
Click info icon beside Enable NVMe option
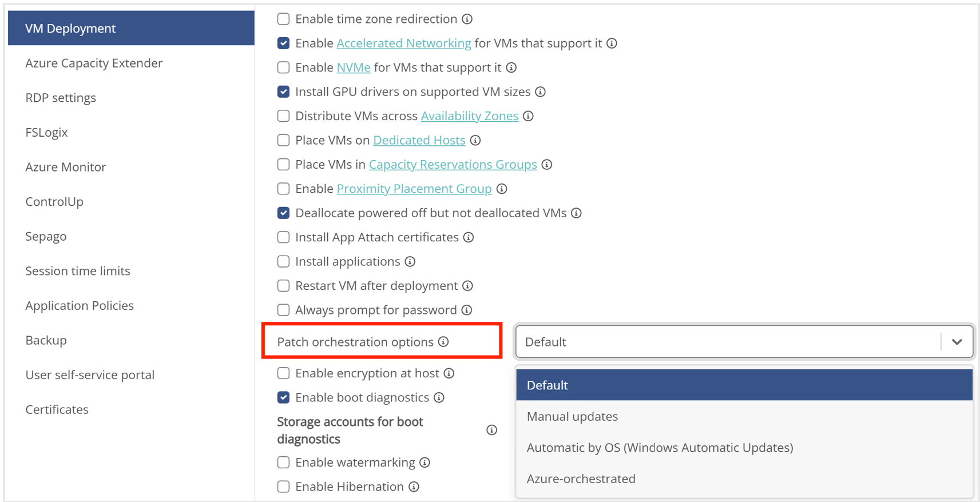[511, 67]
